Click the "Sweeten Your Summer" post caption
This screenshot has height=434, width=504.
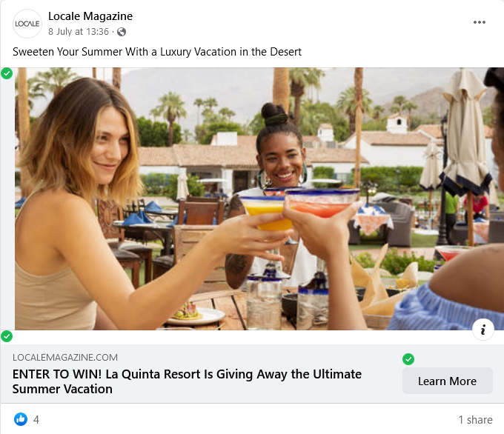tap(157, 52)
